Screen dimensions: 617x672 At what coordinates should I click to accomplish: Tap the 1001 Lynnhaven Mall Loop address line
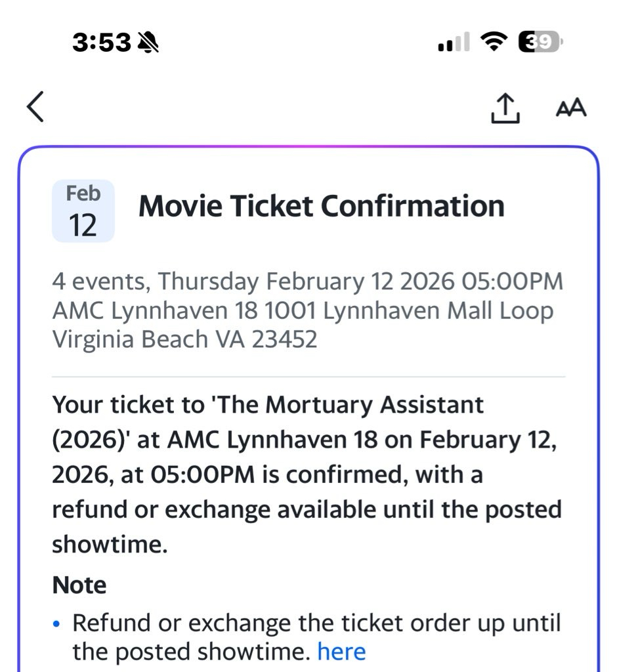click(x=303, y=310)
